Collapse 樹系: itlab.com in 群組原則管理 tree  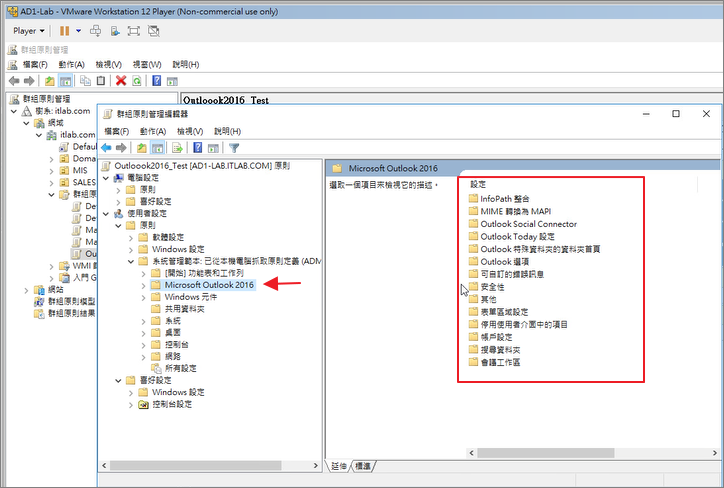14,111
